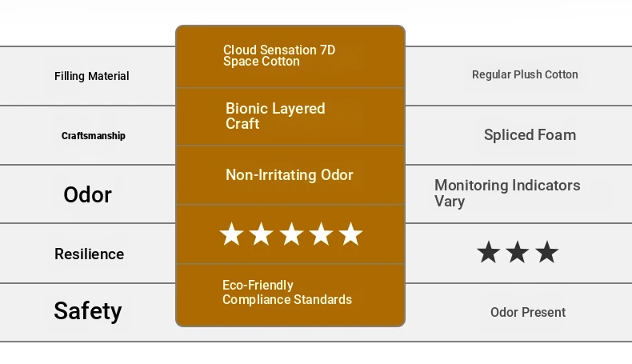Click the "Filling Material" row label

pyautogui.click(x=92, y=76)
